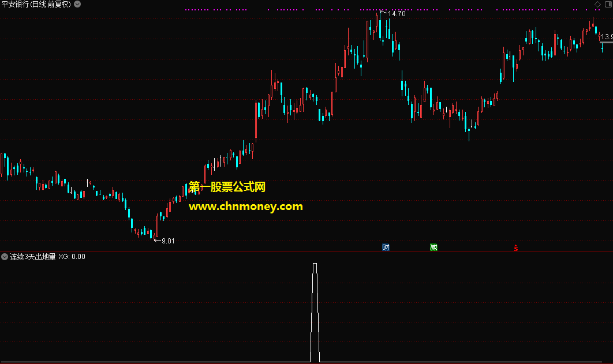The image size is (613, 364).
Task: Toggle the side panel icon at top-right
Action: click(608, 4)
